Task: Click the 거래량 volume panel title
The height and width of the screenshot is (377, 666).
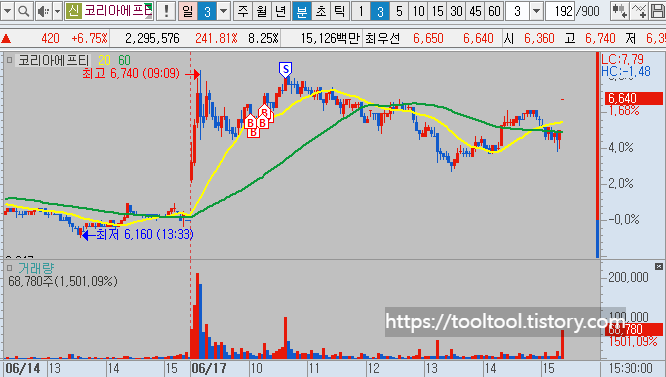Action: pos(36,268)
